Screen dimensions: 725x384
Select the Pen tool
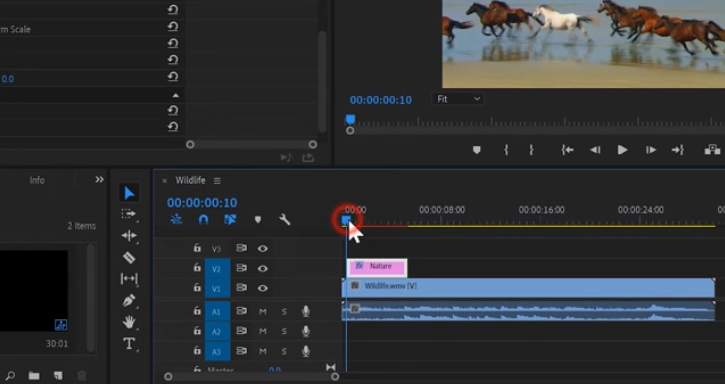click(x=129, y=301)
